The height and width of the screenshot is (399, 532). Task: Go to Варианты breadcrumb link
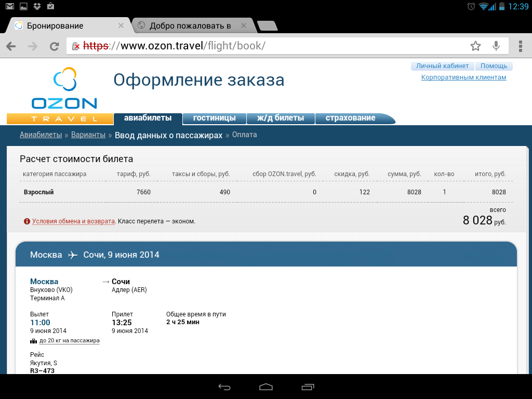point(88,135)
